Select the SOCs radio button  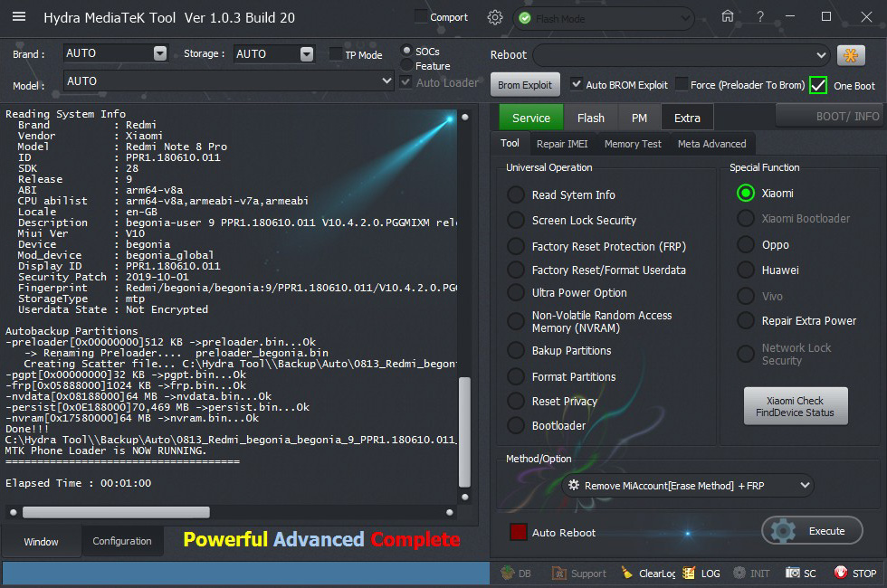tap(406, 51)
